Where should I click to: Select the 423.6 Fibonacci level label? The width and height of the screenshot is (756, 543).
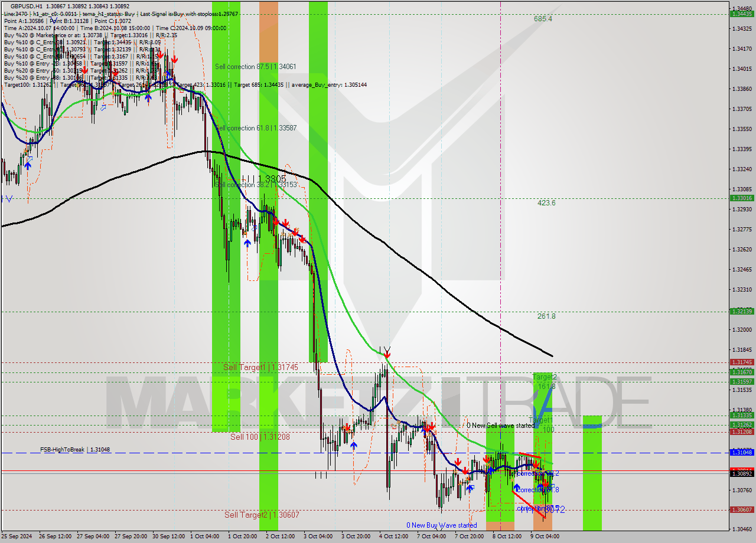pos(546,203)
